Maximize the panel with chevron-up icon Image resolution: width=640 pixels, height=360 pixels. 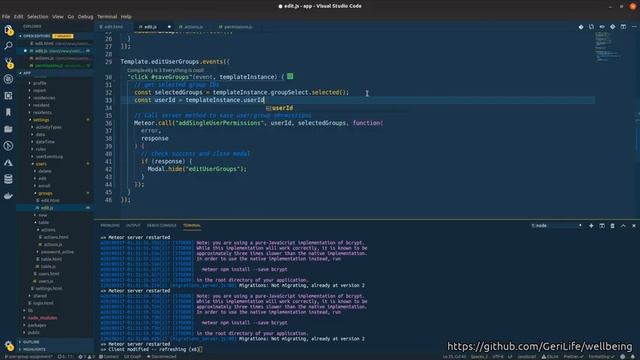[623, 225]
